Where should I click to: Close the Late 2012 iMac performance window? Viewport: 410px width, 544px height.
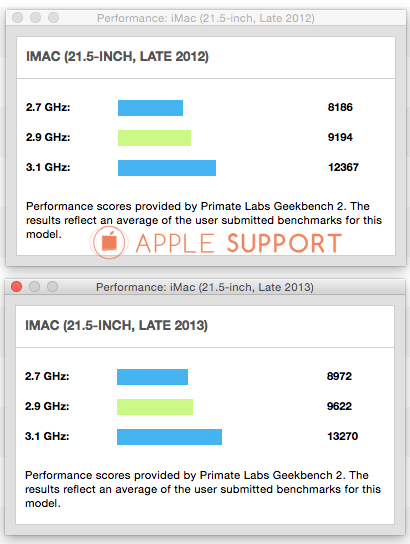(17, 17)
